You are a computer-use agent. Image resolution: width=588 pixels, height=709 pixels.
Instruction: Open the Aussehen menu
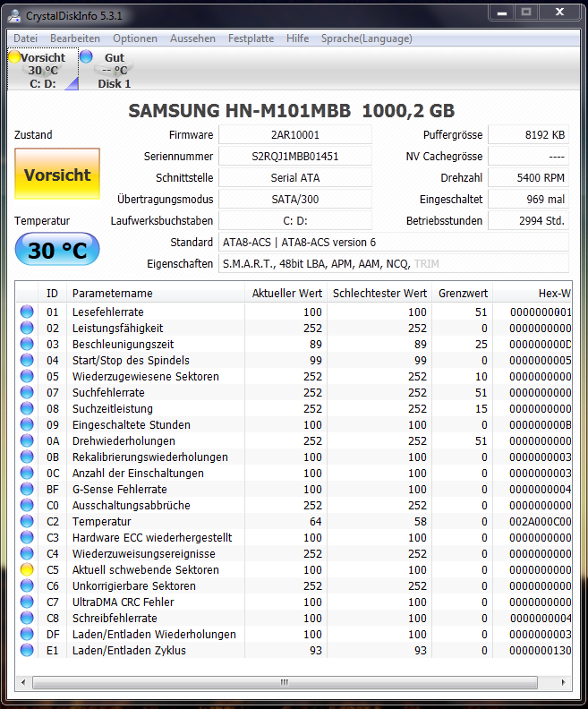point(192,38)
